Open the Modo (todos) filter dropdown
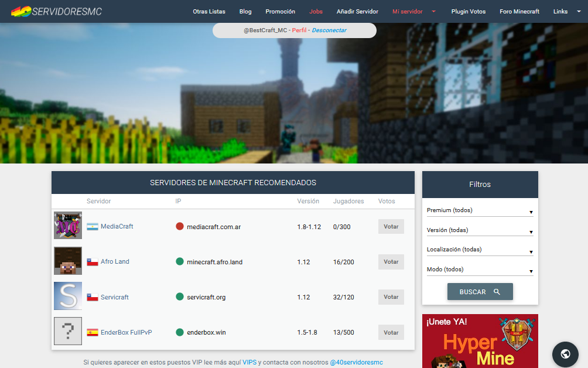Screen dimensions: 588x368 point(480,270)
